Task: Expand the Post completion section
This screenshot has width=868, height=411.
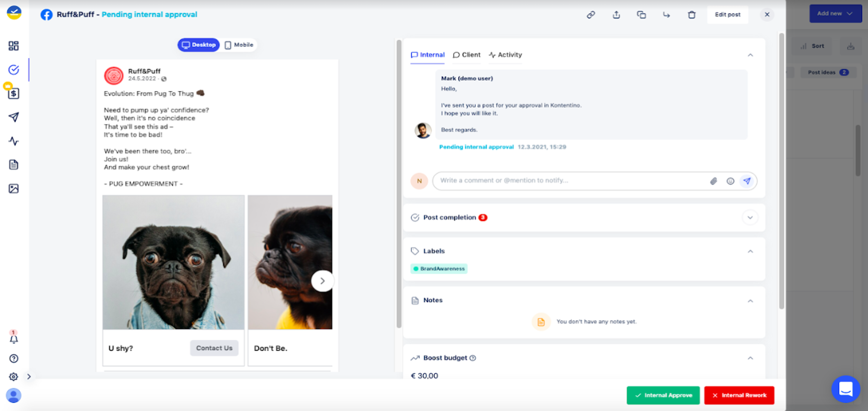Action: [750, 218]
